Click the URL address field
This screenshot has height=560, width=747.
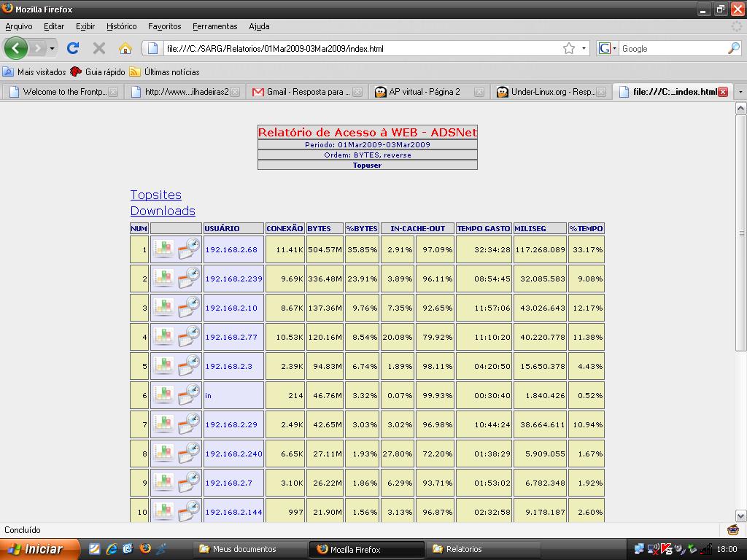click(x=362, y=49)
